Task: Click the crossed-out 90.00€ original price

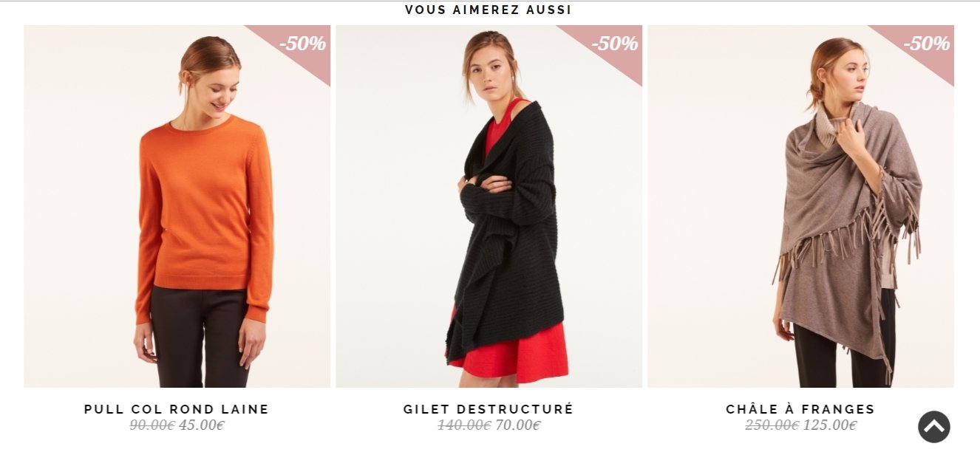Action: pos(152,425)
